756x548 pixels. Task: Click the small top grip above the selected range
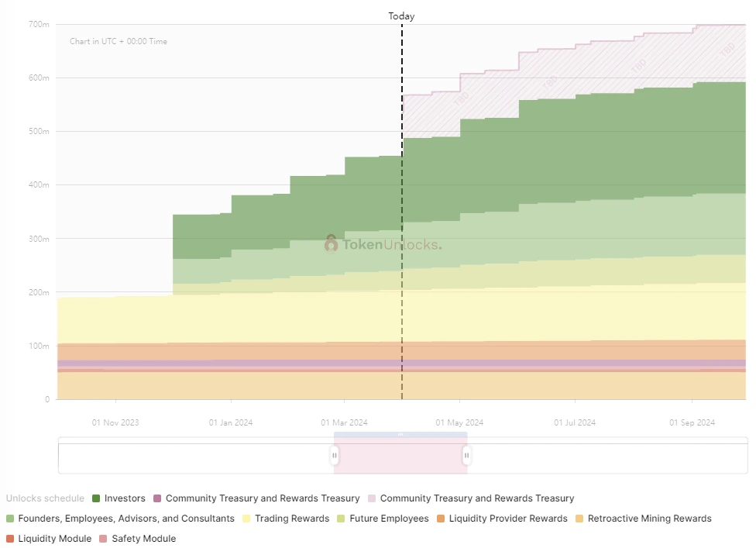click(400, 435)
